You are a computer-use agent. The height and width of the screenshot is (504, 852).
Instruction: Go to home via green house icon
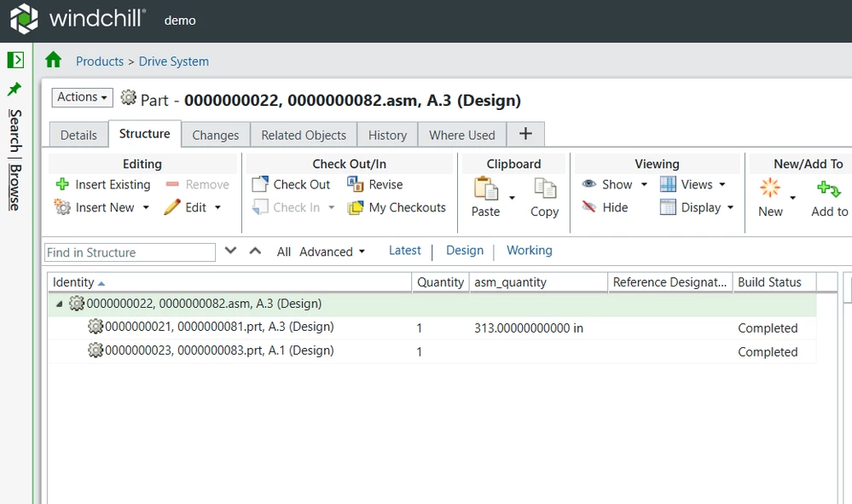point(53,60)
